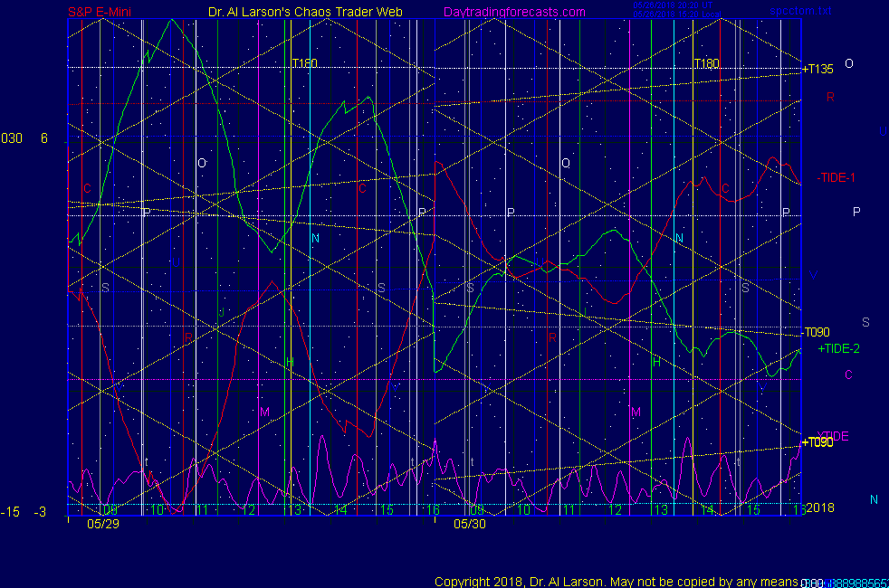This screenshot has width=889, height=588.
Task: Select the red -TIDE-1 legend label
Action: pos(836,177)
